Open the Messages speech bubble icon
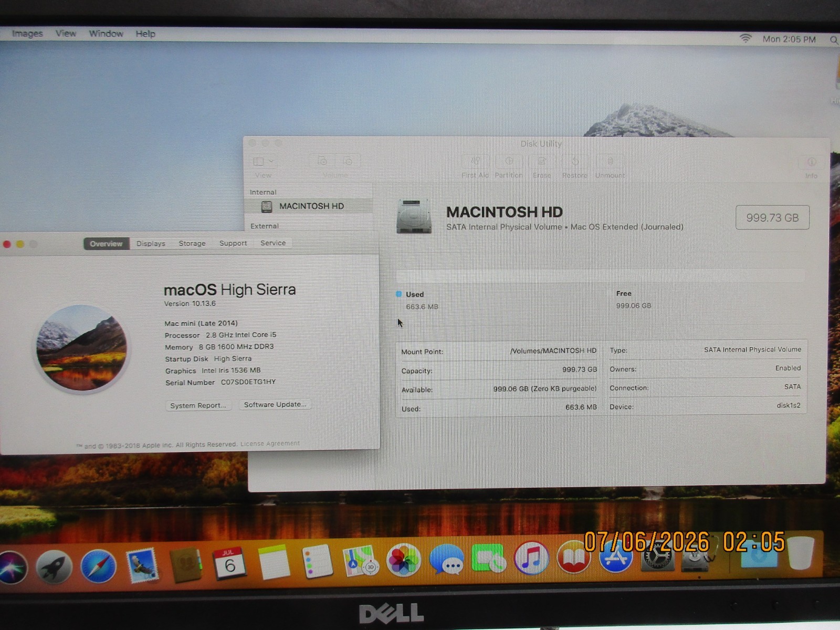 point(446,560)
